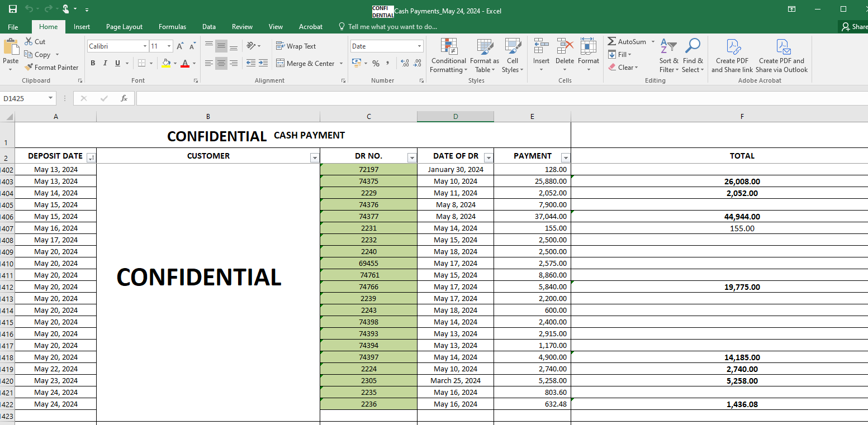Image resolution: width=868 pixels, height=425 pixels.
Task: Switch to the Acrobat tab
Action: [311, 27]
